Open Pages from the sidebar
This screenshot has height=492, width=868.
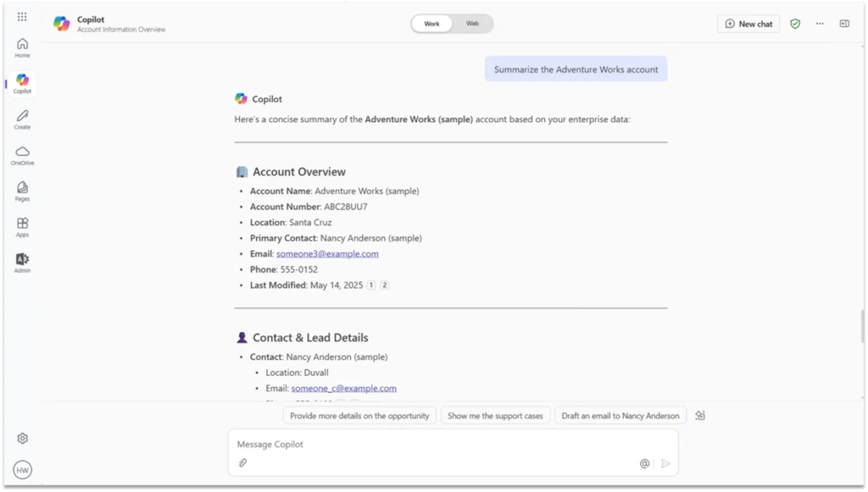pos(22,191)
